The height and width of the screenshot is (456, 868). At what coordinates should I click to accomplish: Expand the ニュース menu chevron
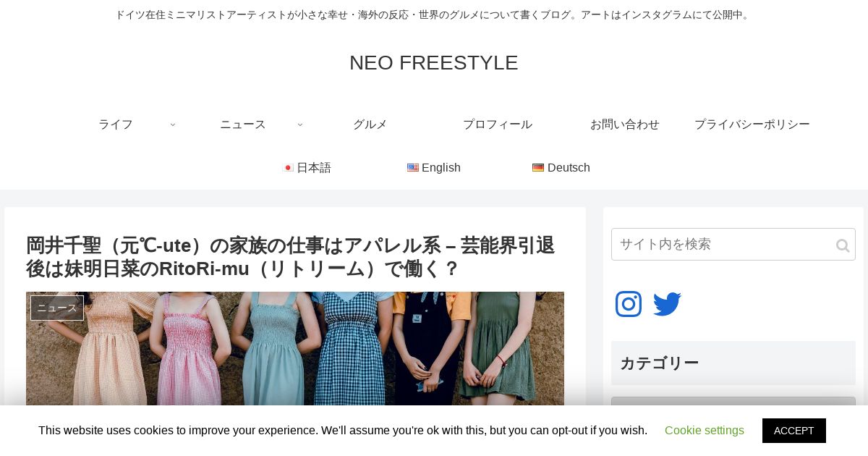click(x=300, y=124)
